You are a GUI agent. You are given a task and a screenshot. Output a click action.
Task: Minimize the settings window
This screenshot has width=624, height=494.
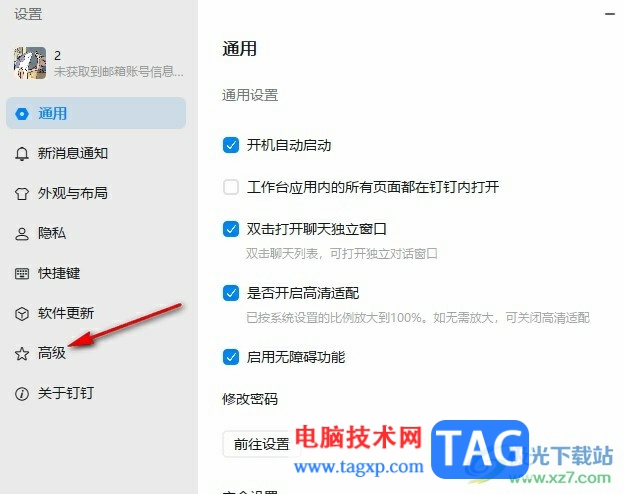click(610, 14)
